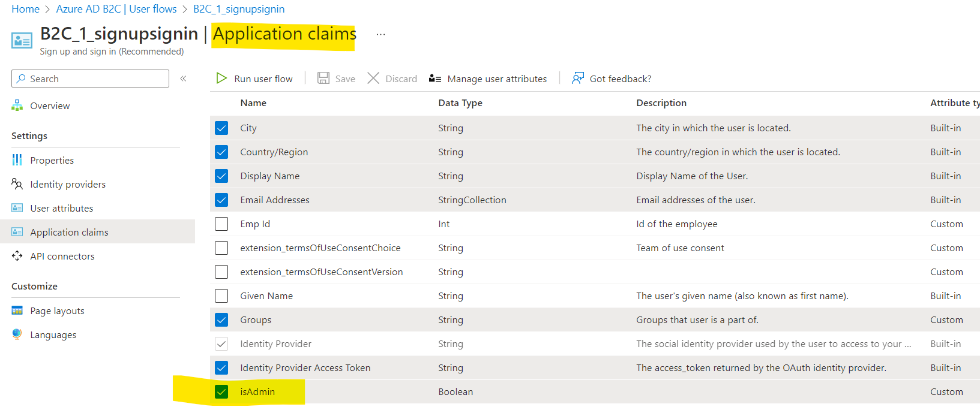Click the User attributes icon
The width and height of the screenshot is (980, 407).
pyautogui.click(x=17, y=208)
